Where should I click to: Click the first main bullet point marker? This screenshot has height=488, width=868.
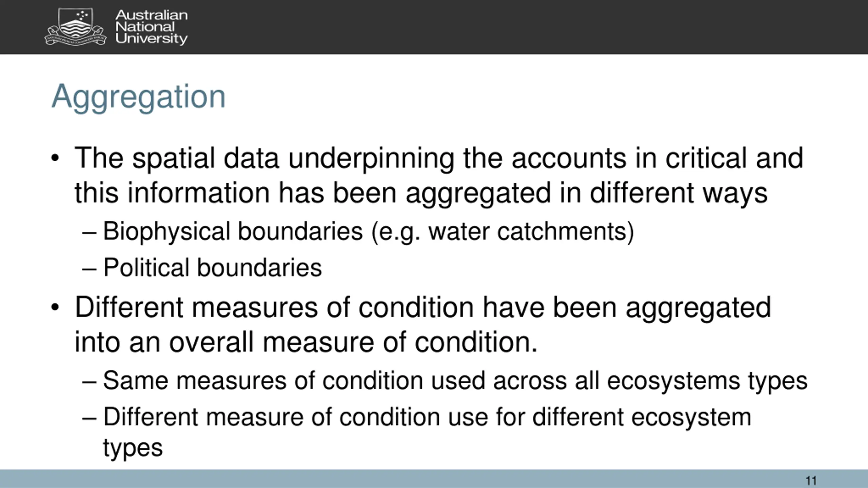[55, 158]
